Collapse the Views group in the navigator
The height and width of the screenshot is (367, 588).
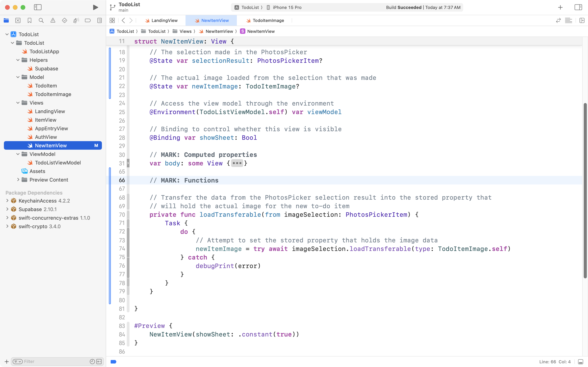pyautogui.click(x=17, y=103)
